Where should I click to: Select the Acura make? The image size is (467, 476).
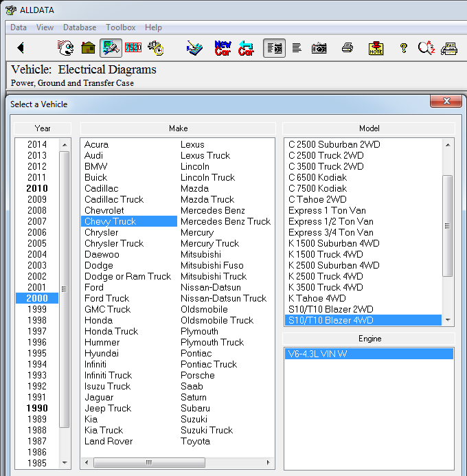coord(97,144)
